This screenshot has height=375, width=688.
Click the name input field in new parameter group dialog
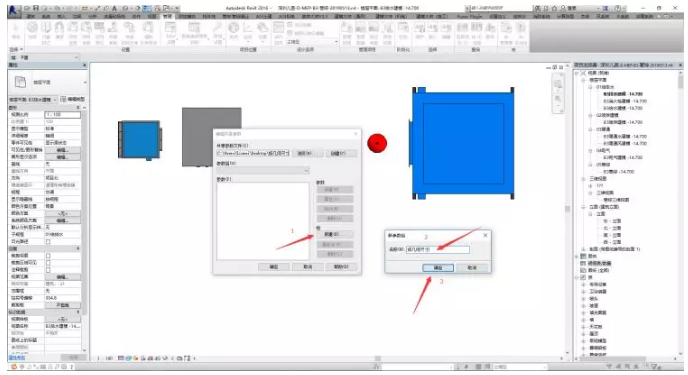pyautogui.click(x=438, y=250)
